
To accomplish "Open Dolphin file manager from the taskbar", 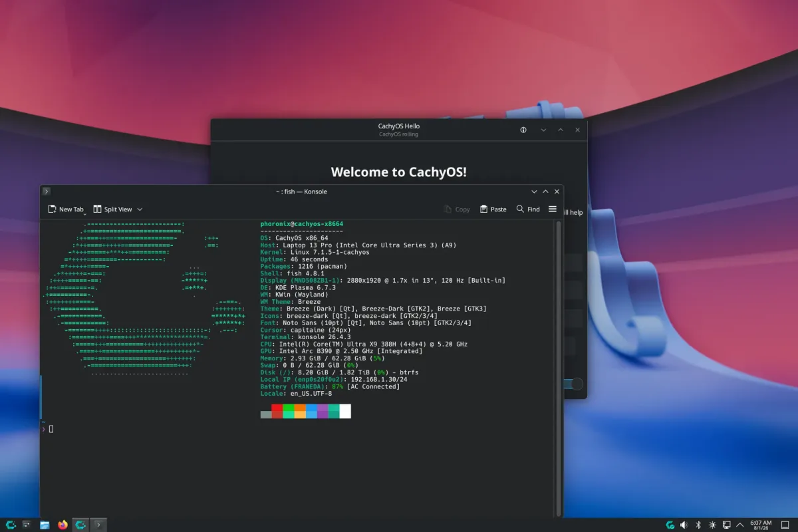I will point(45,525).
